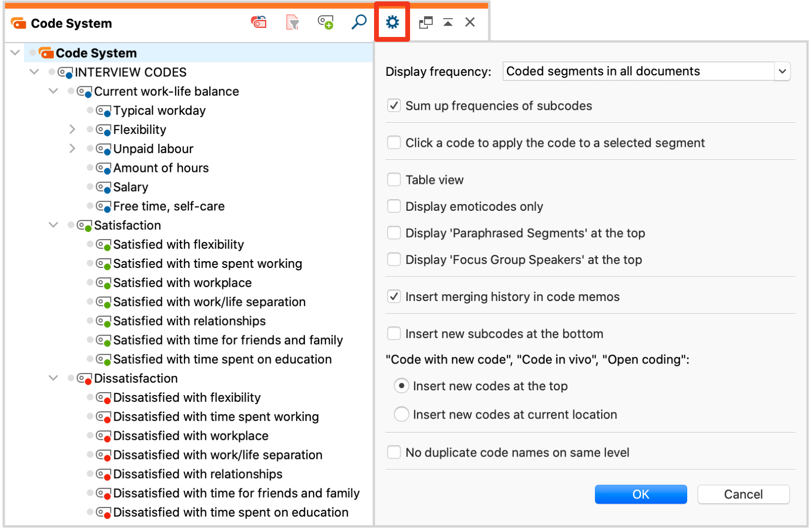This screenshot has width=812, height=530.
Task: Select Dissatisfied with time spent working
Action: pos(216,417)
